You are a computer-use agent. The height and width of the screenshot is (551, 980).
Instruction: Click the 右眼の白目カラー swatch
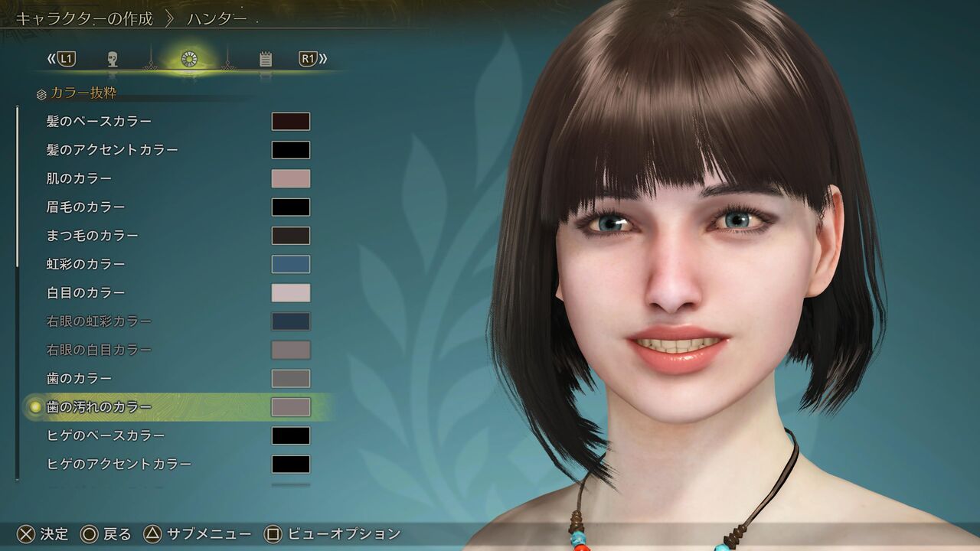[x=291, y=350]
